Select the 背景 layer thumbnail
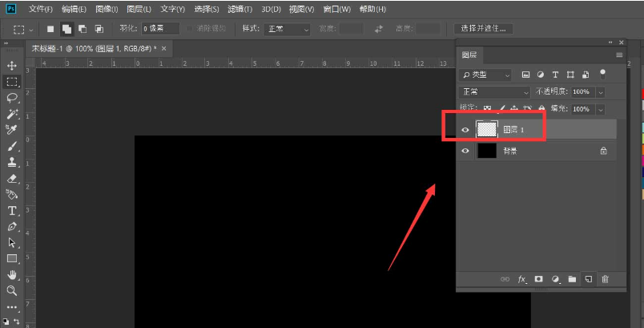 coord(487,151)
